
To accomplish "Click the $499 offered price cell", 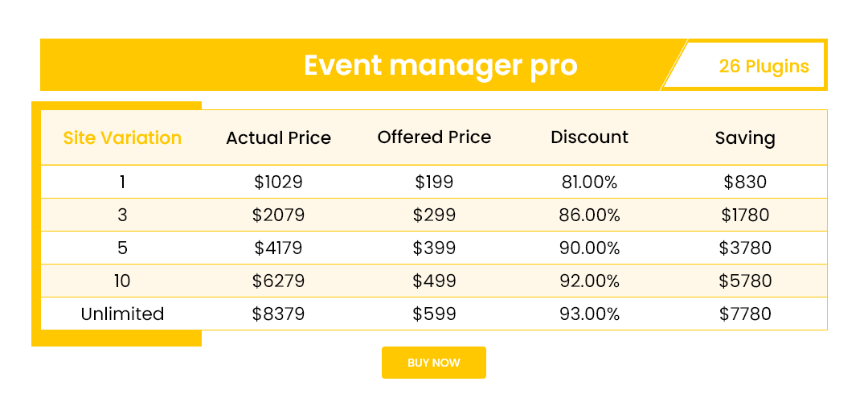I will point(434,281).
